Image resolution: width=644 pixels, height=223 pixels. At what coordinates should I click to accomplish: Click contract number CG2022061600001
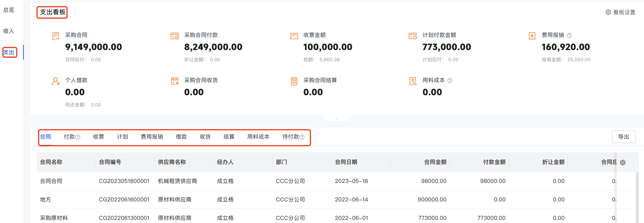(124, 200)
